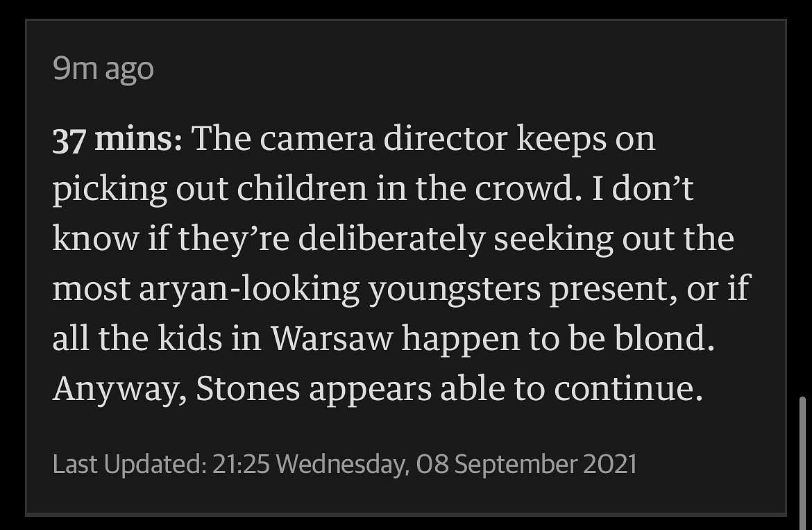Screen dimensions: 812x530
Task: Click the "21:25" update time
Action: point(242,464)
